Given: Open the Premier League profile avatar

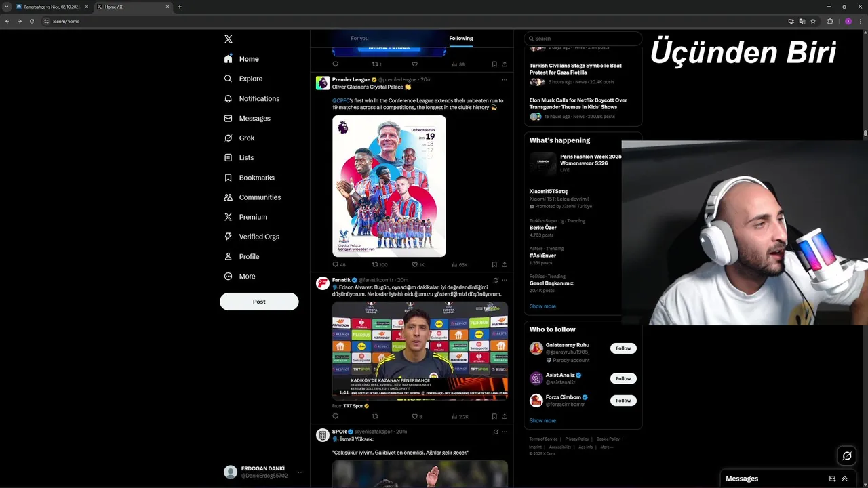Looking at the screenshot, I should click(x=323, y=83).
